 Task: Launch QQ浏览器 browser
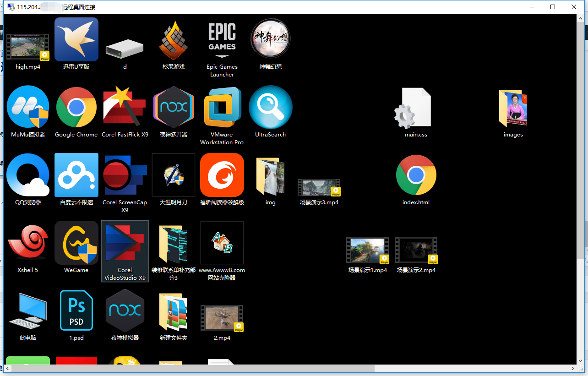click(x=28, y=175)
